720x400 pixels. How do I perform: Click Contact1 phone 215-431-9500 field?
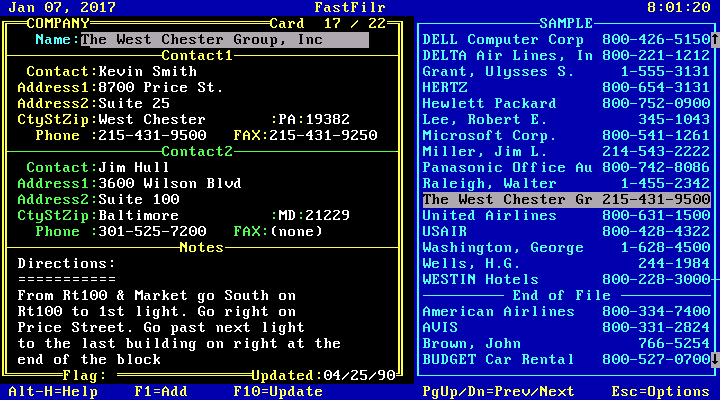click(152, 135)
